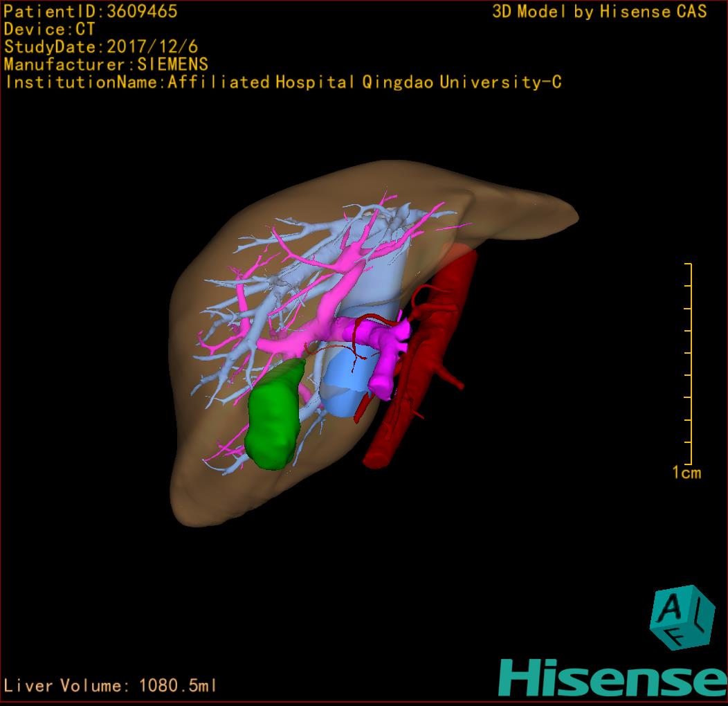728x706 pixels.
Task: Click the PatientID:3609465 text
Action: (x=91, y=12)
